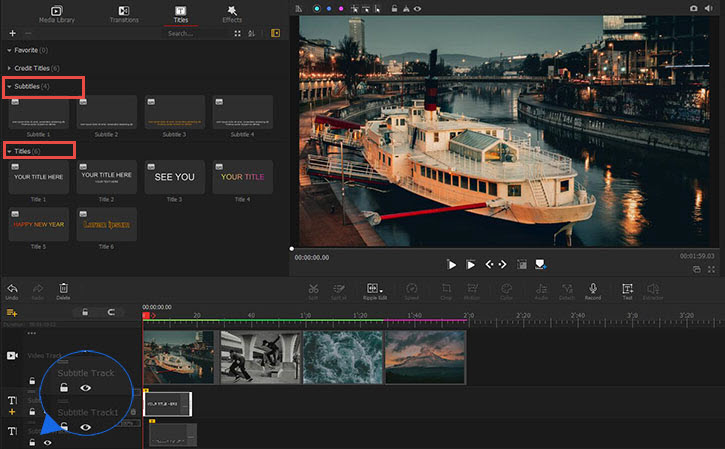Toggle visibility eye of Subtitle Track1
The width and height of the screenshot is (725, 449).
[x=85, y=427]
